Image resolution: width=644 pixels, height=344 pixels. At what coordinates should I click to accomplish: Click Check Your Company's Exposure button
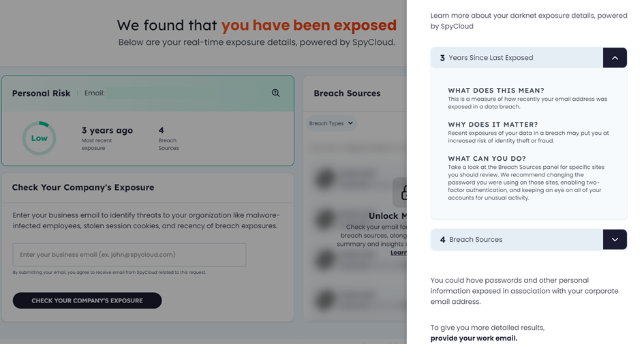pos(87,300)
